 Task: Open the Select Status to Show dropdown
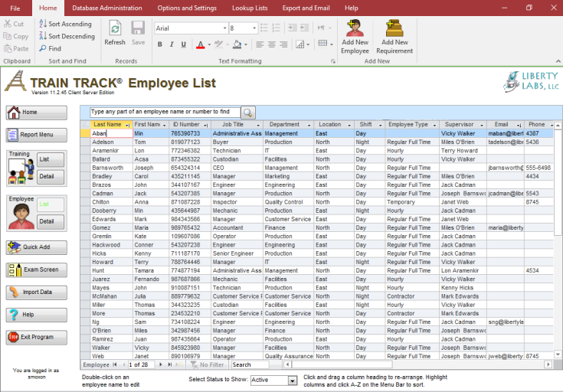tap(293, 381)
